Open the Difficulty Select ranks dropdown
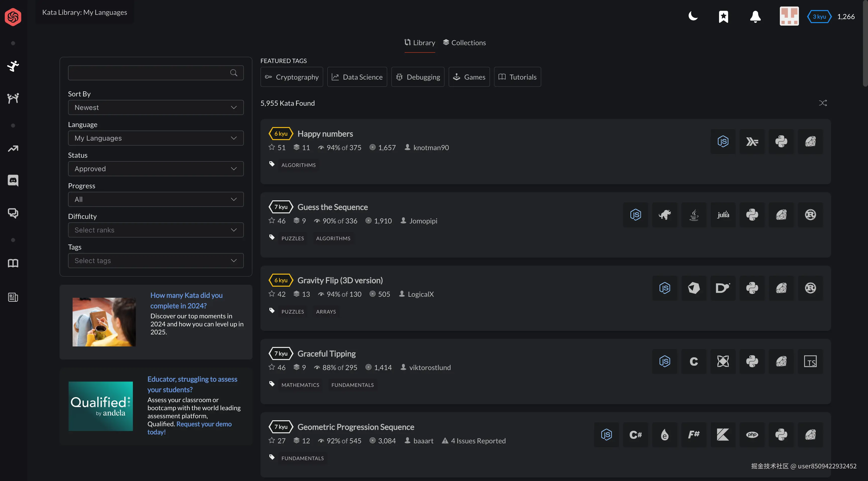Image resolution: width=868 pixels, height=481 pixels. coord(156,230)
